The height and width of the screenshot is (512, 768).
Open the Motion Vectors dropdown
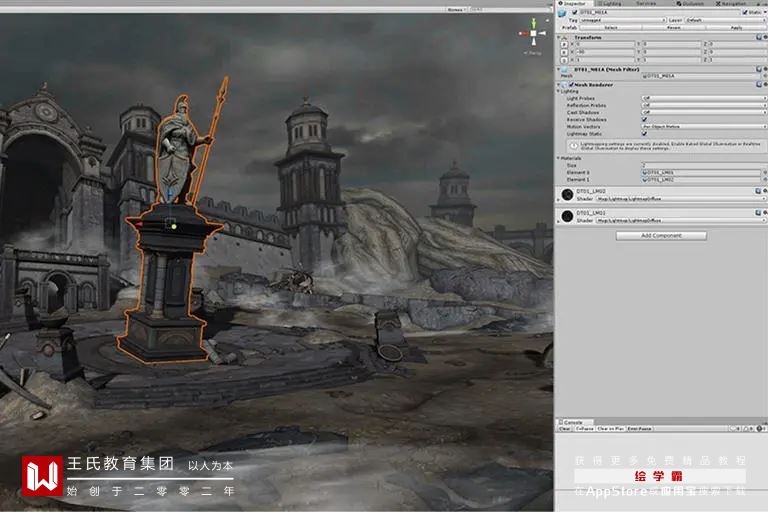pyautogui.click(x=704, y=126)
